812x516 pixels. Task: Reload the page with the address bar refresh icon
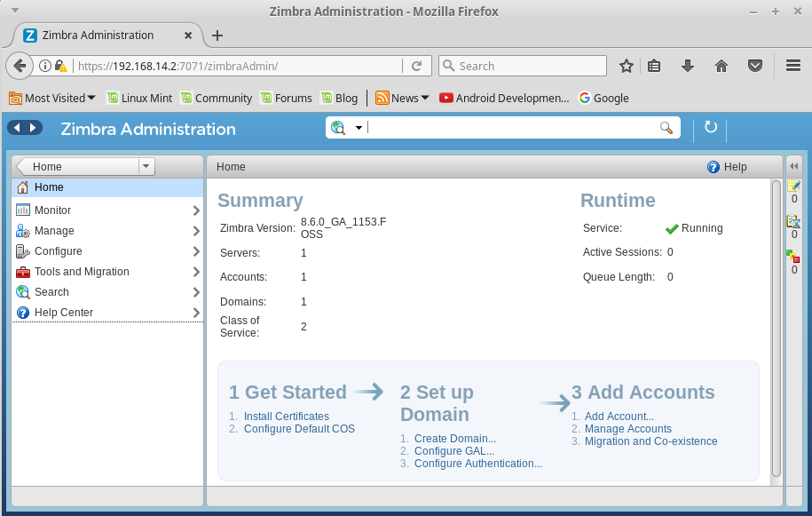click(416, 66)
